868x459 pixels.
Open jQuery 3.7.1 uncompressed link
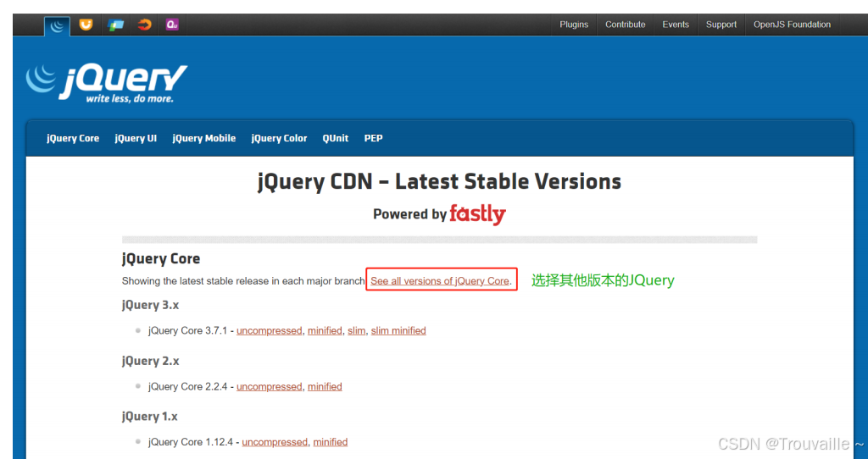(269, 331)
